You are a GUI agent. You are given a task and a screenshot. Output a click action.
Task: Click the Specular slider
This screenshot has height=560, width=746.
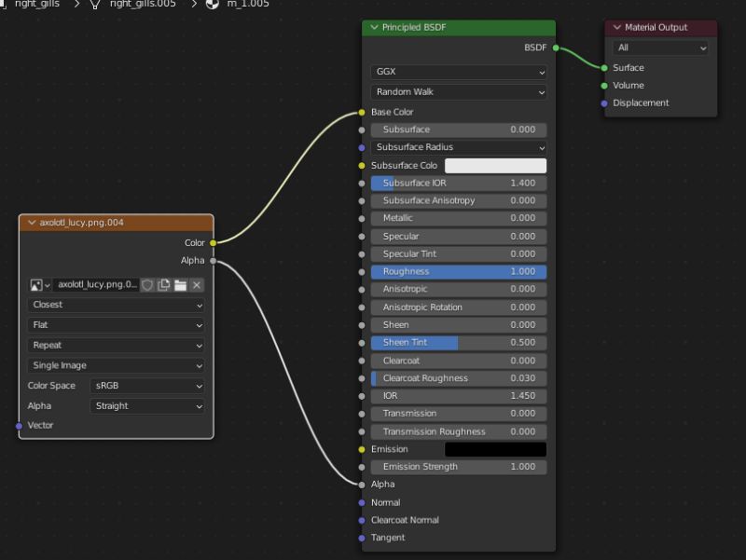459,237
